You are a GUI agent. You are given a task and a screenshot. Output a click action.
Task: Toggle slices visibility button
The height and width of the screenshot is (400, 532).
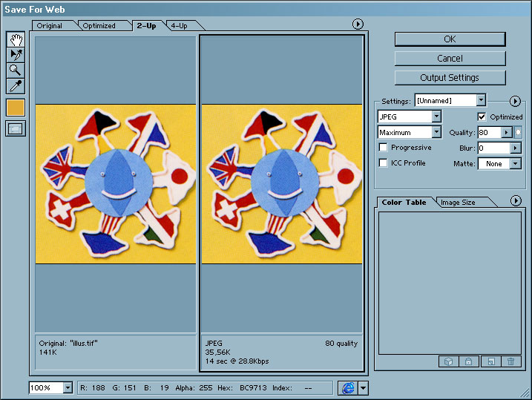(16, 128)
